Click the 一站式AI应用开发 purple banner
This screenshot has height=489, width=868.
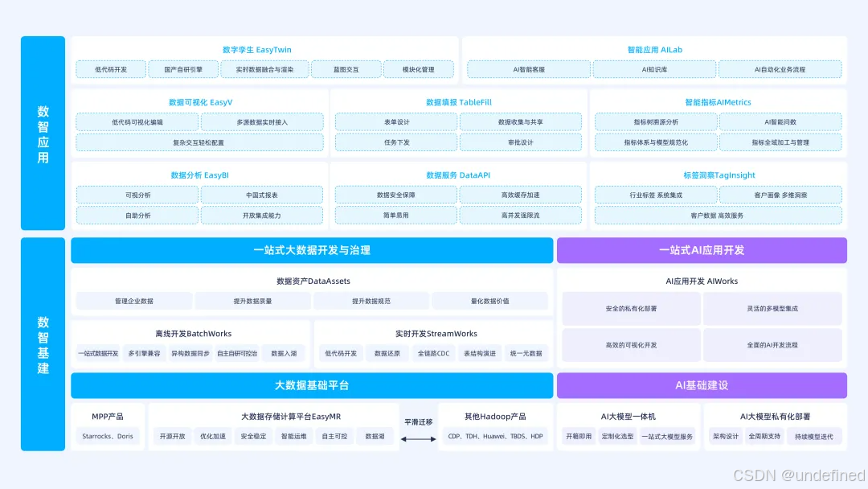point(702,250)
